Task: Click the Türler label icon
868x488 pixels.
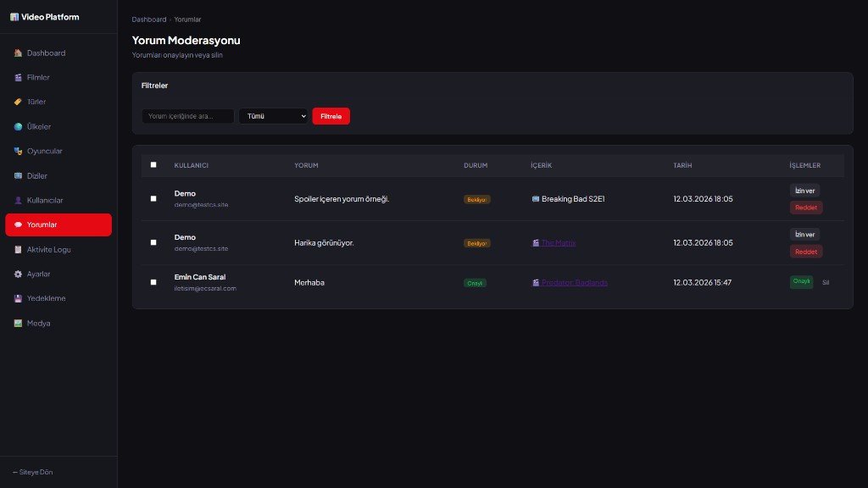Action: pyautogui.click(x=19, y=102)
